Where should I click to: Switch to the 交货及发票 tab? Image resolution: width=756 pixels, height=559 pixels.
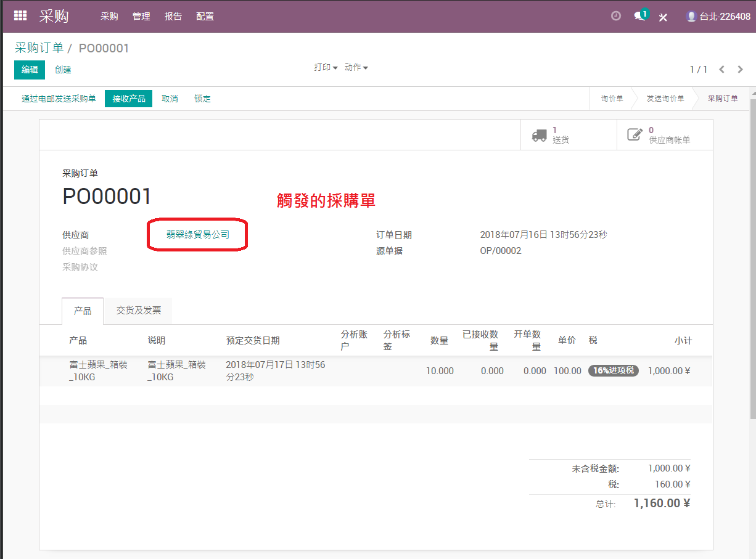click(x=139, y=311)
